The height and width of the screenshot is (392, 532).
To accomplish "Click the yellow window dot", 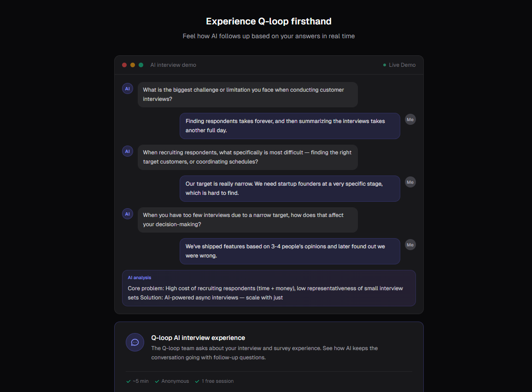I will 133,65.
